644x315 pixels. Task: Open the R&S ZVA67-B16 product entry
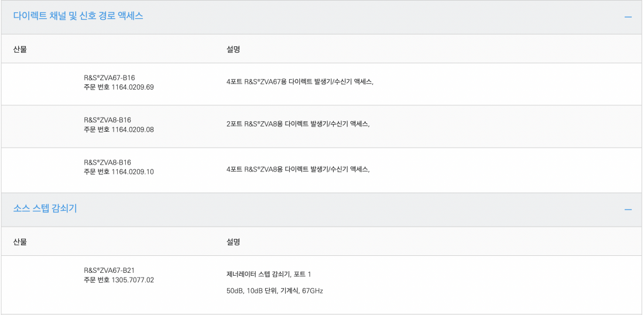[x=109, y=78]
